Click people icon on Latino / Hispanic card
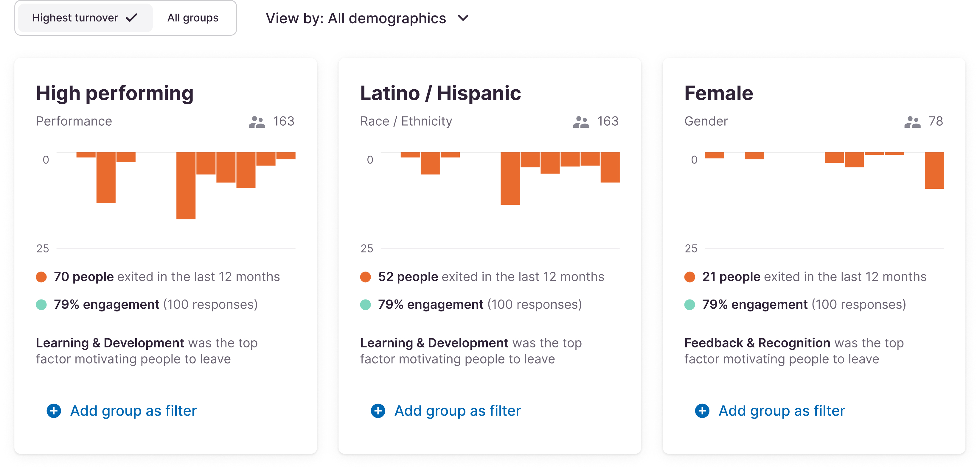Viewport: 980px width, 471px height. pos(581,122)
